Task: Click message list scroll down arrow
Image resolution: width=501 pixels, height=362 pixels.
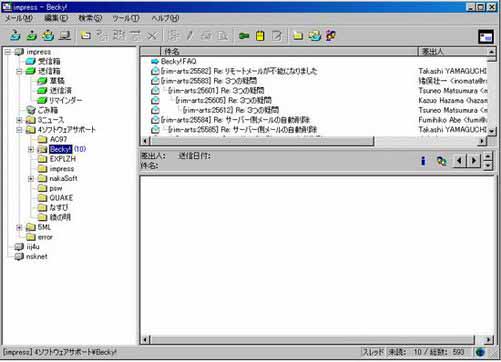Action: tap(491, 131)
